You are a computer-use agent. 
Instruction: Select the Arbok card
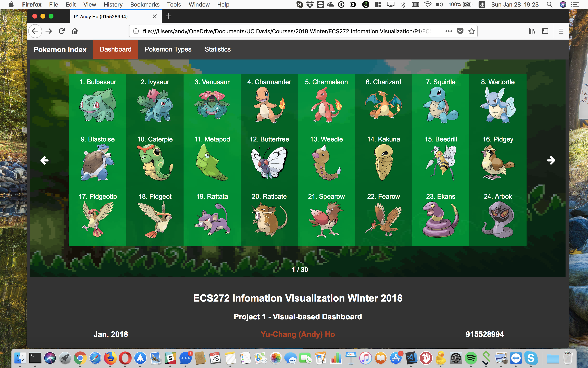498,217
